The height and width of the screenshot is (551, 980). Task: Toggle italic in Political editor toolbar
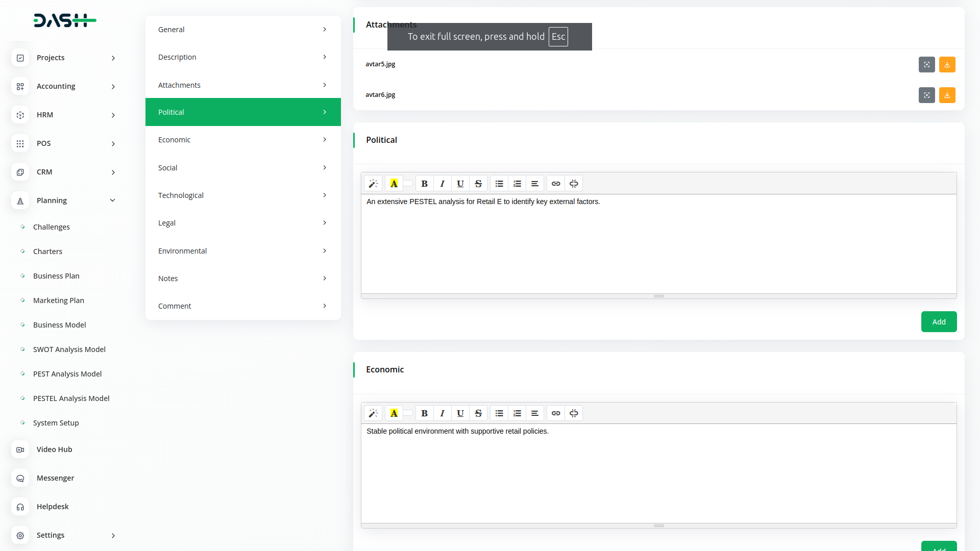pos(442,184)
